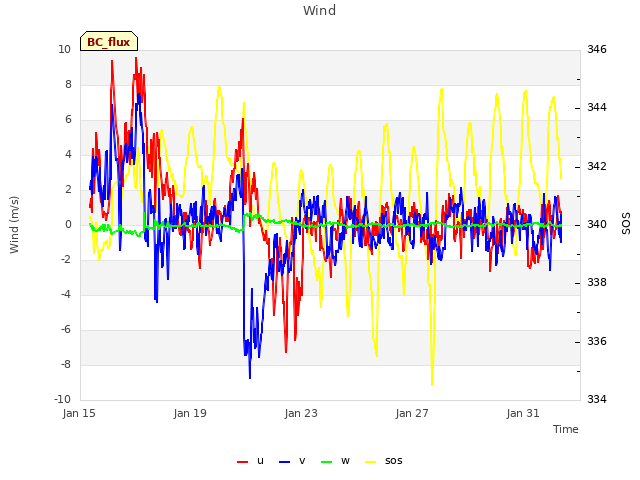640x480 pixels.
Task: Click the 'Wind (m/s)' left axis title
Action: pos(14,225)
